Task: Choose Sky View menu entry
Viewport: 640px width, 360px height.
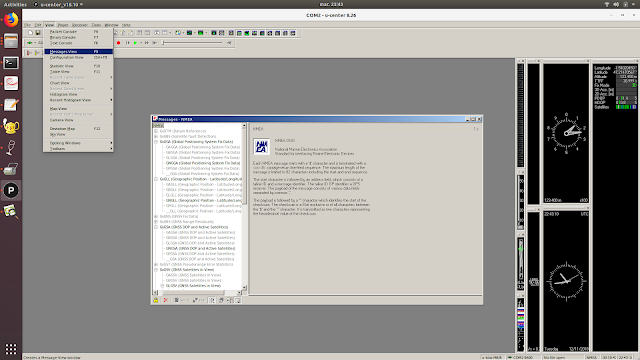Action: point(78,134)
